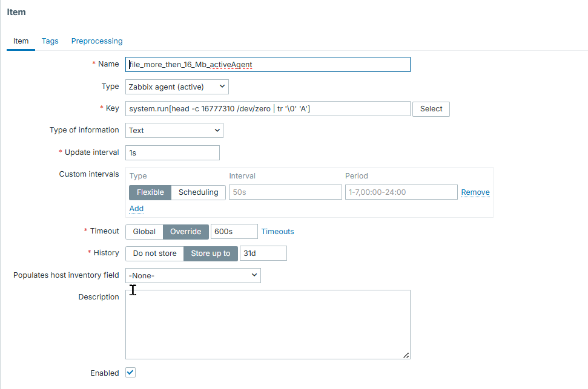The width and height of the screenshot is (588, 389).
Task: Uncheck the Enabled checkbox
Action: click(130, 373)
